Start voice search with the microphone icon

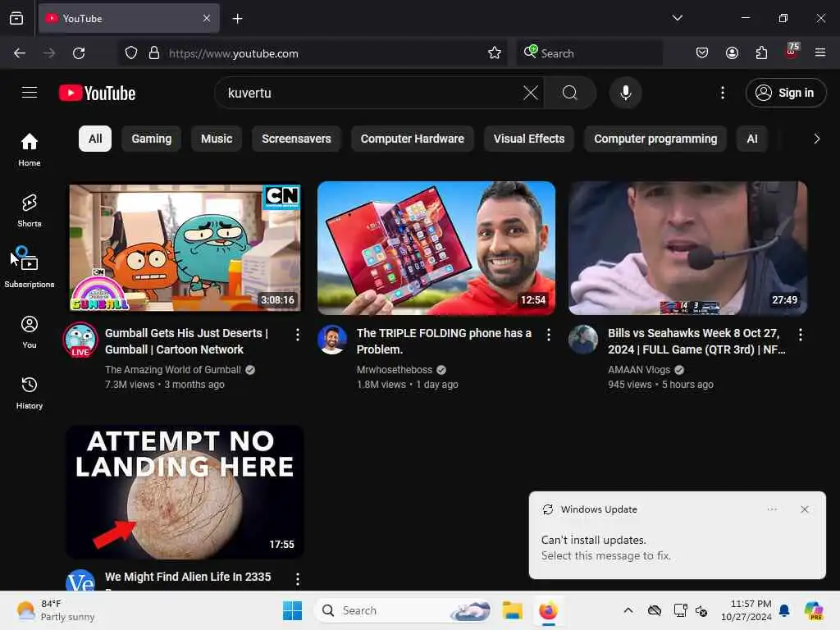coord(625,93)
